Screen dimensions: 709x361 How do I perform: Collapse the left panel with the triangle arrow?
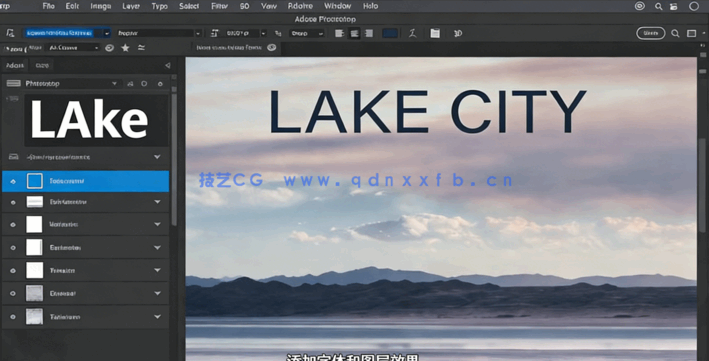click(168, 65)
